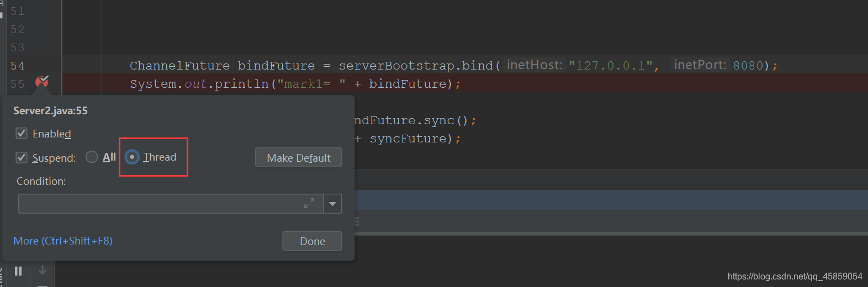The height and width of the screenshot is (287, 868).
Task: Click the Server2.java:55 popup title
Action: 50,111
